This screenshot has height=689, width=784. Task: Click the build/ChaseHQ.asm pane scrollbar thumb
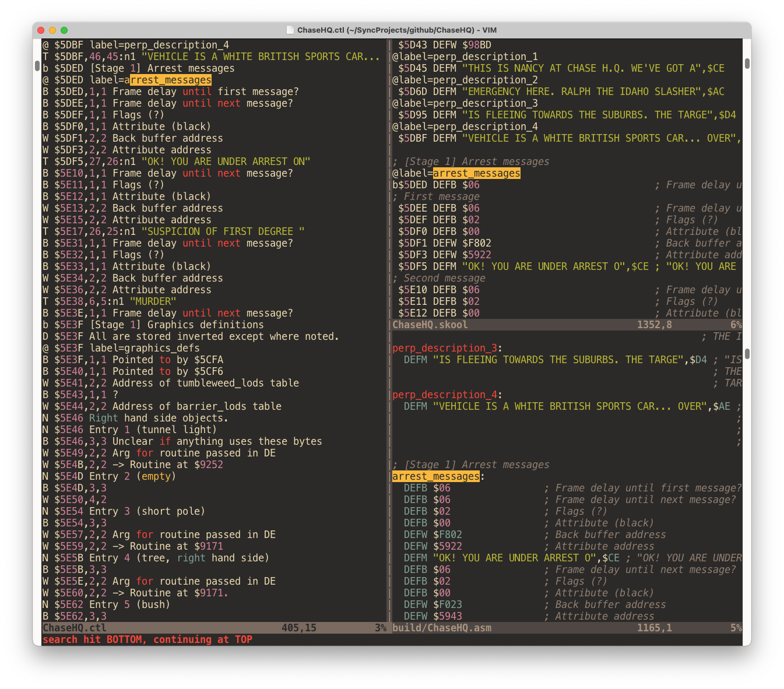pyautogui.click(x=747, y=353)
